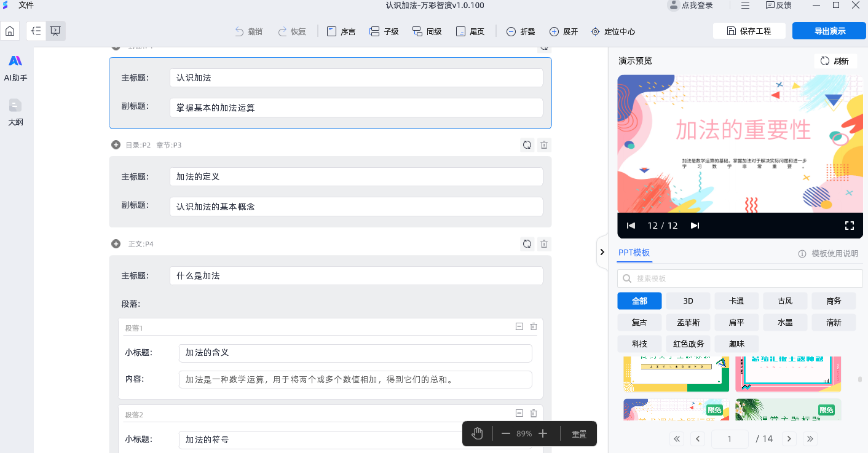Go to first template page

pyautogui.click(x=677, y=439)
